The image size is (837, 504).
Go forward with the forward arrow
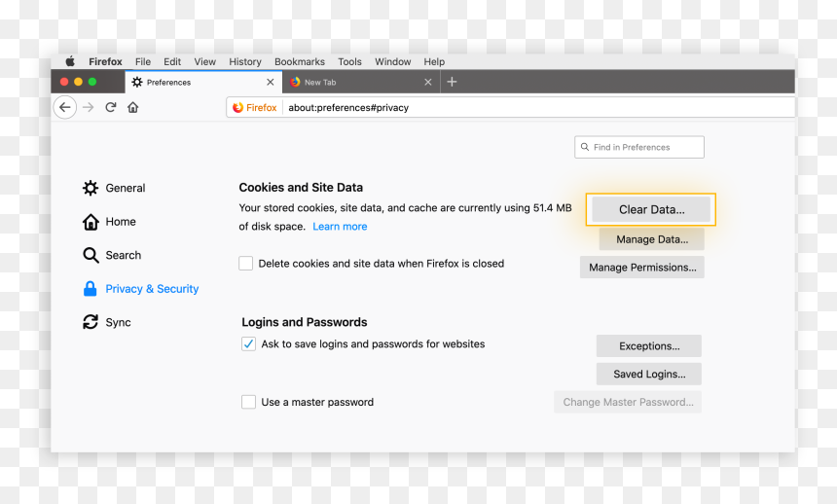tap(88, 107)
